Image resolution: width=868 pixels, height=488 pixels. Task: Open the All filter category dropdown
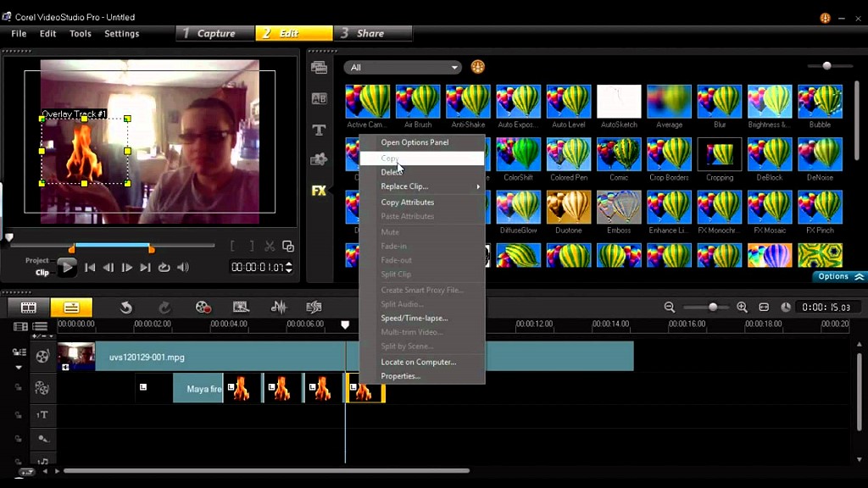403,68
